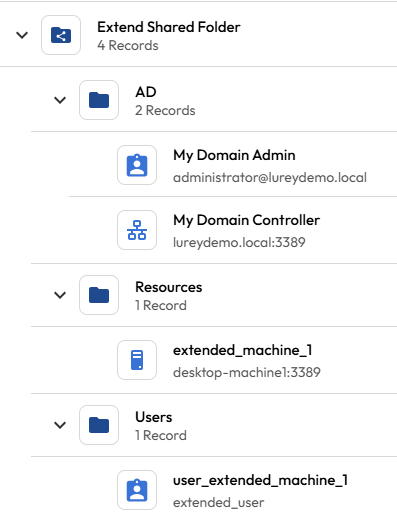This screenshot has height=523, width=397.
Task: Open the extended_machine_1 record
Action: (x=243, y=350)
